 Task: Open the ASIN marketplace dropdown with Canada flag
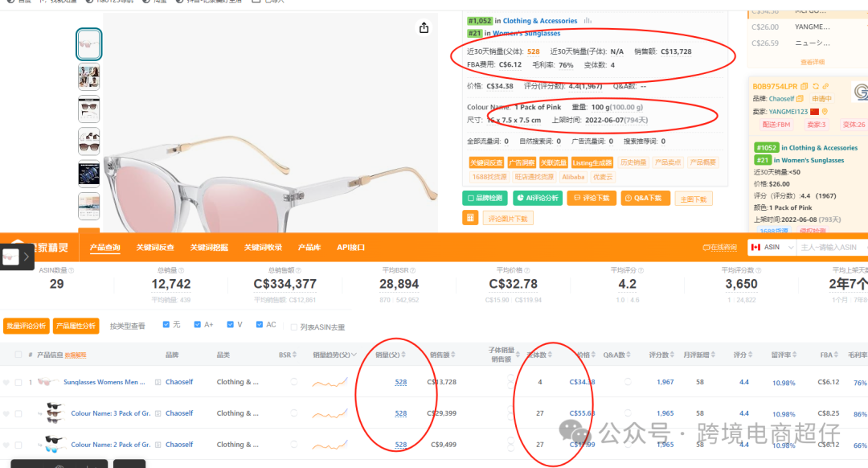[772, 247]
